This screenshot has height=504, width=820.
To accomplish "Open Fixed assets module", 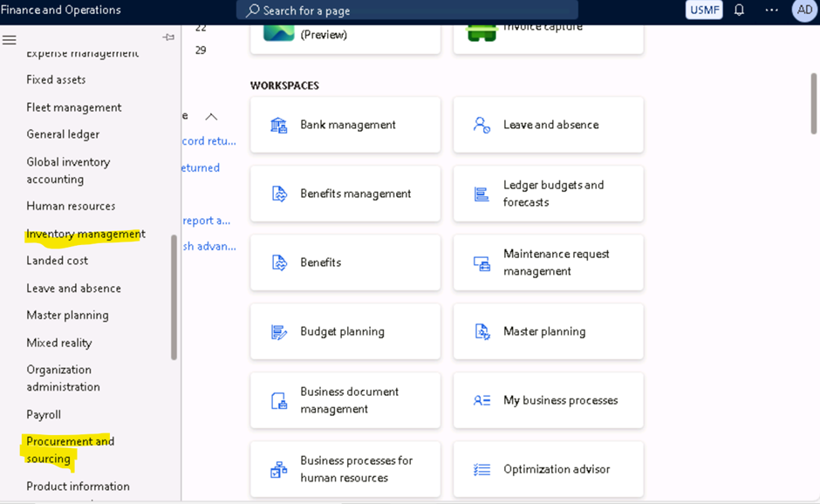I will pos(56,80).
